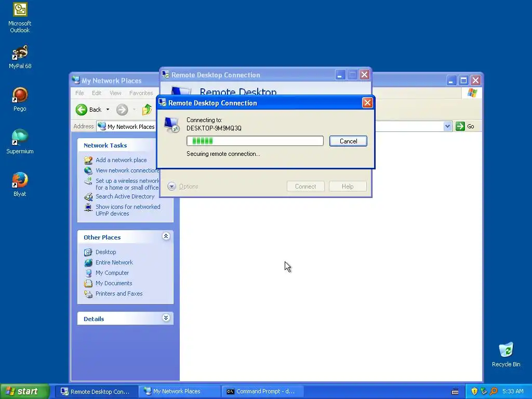Click the Windows flag logo in Explorer toolbar
This screenshot has width=532, height=399.
472,93
